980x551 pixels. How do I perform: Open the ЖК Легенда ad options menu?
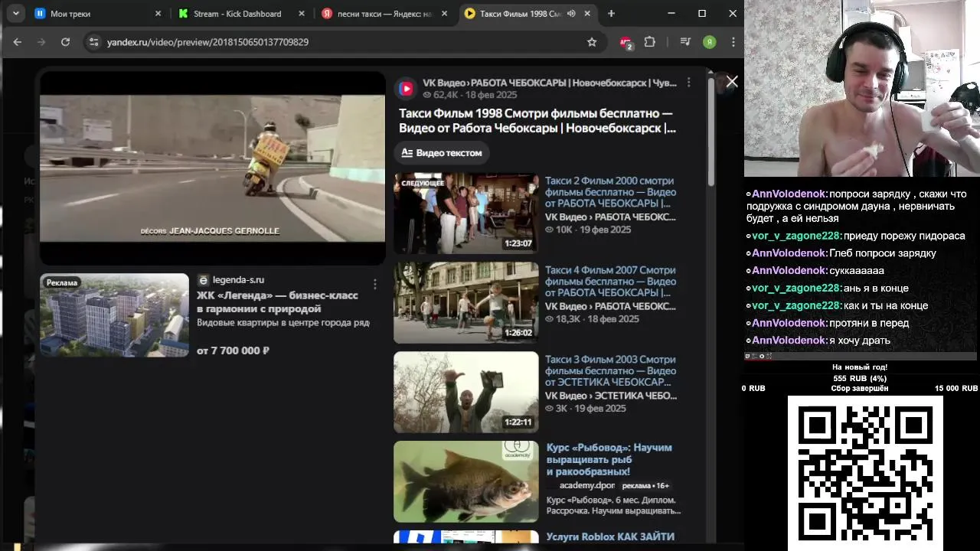click(x=374, y=284)
